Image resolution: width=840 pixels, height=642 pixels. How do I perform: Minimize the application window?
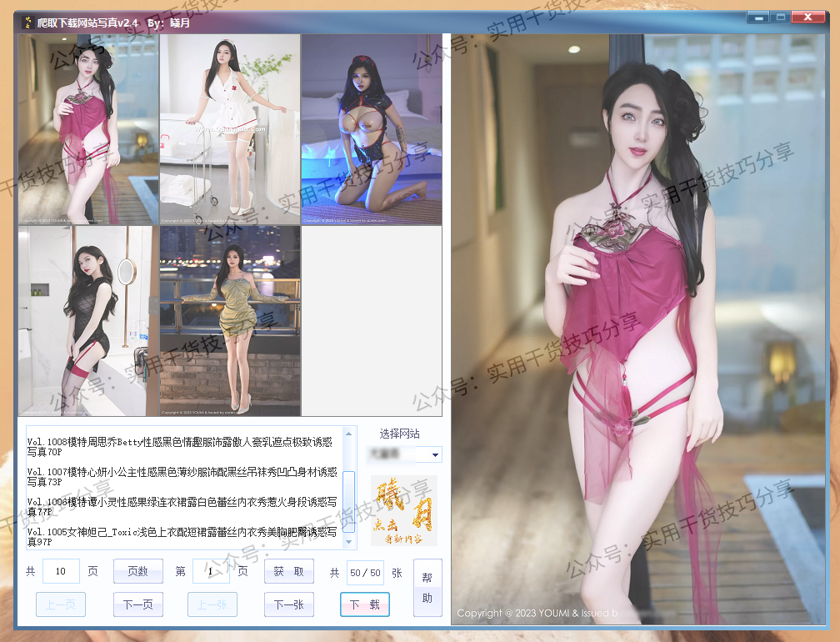click(x=757, y=16)
